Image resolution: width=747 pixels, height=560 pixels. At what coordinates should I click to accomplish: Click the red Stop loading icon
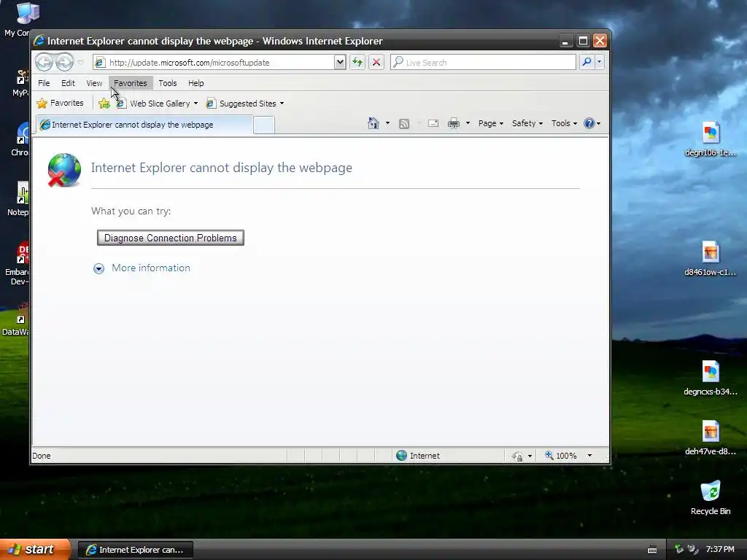pos(376,62)
